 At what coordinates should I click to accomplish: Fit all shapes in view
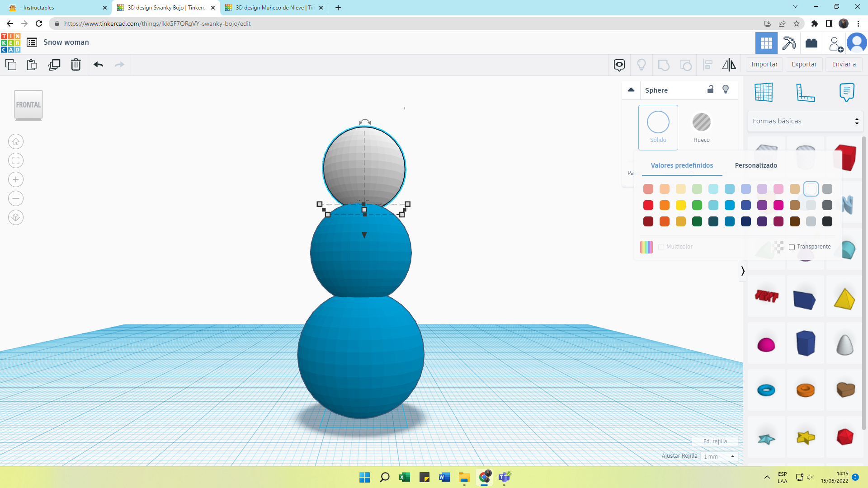click(16, 160)
